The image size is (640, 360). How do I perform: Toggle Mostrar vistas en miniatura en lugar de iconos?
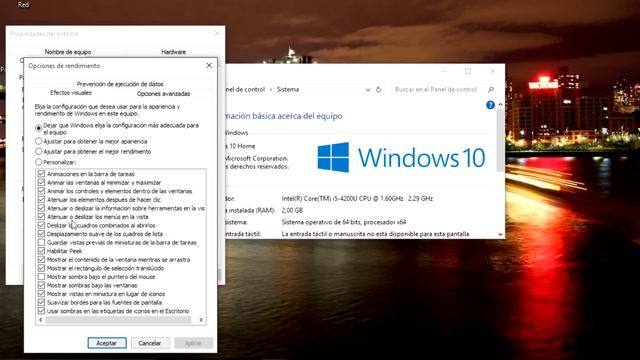[x=41, y=293]
